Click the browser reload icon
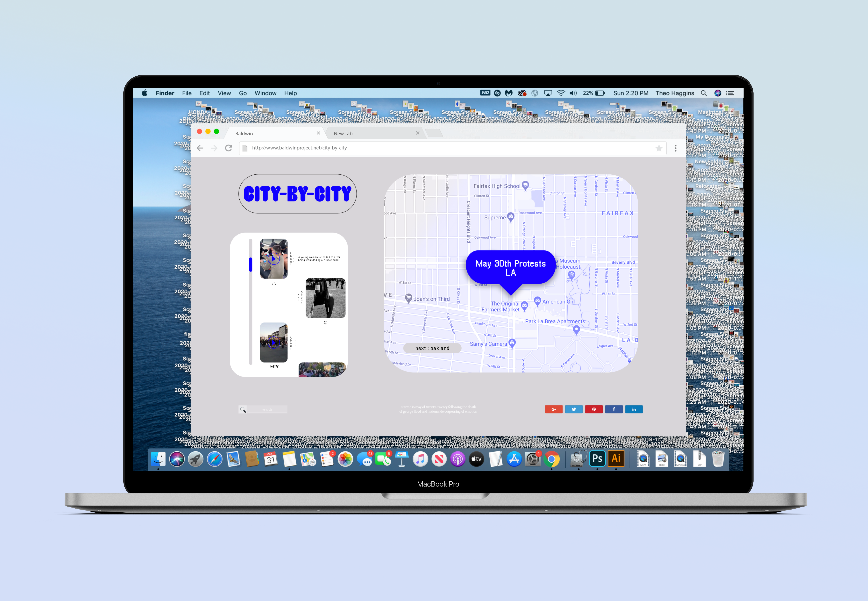 coord(228,148)
